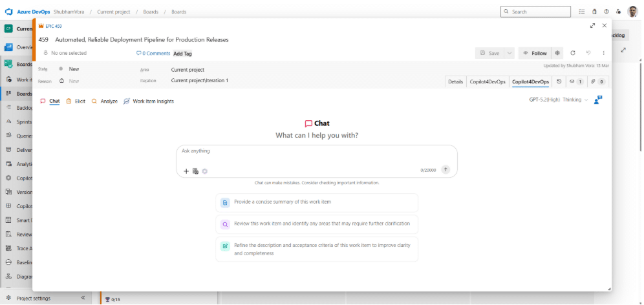Click the Follow button

534,53
